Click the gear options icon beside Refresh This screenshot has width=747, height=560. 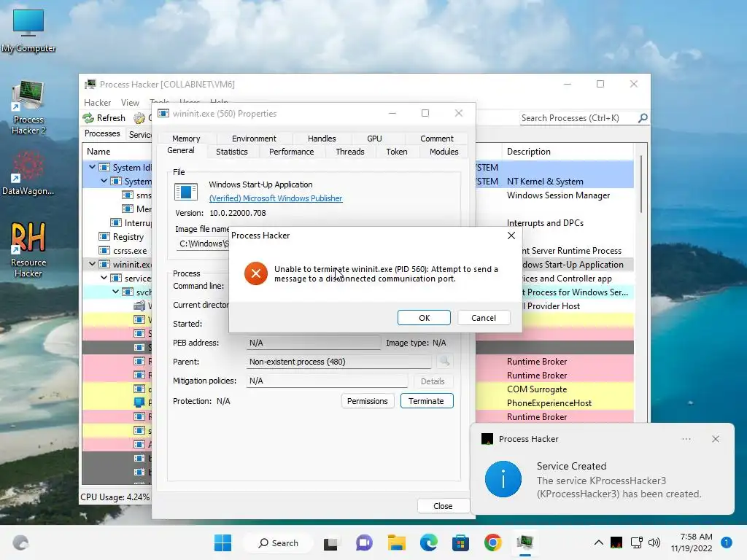[x=139, y=118]
